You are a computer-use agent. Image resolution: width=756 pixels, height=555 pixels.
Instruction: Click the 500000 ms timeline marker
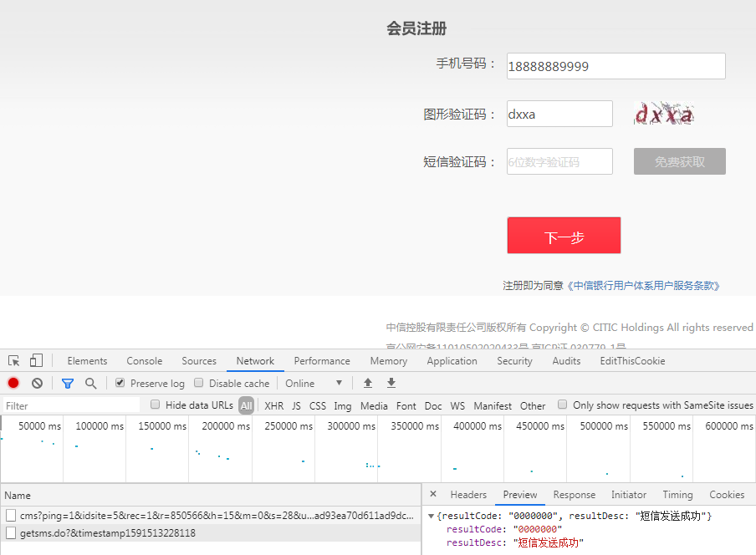pos(604,426)
